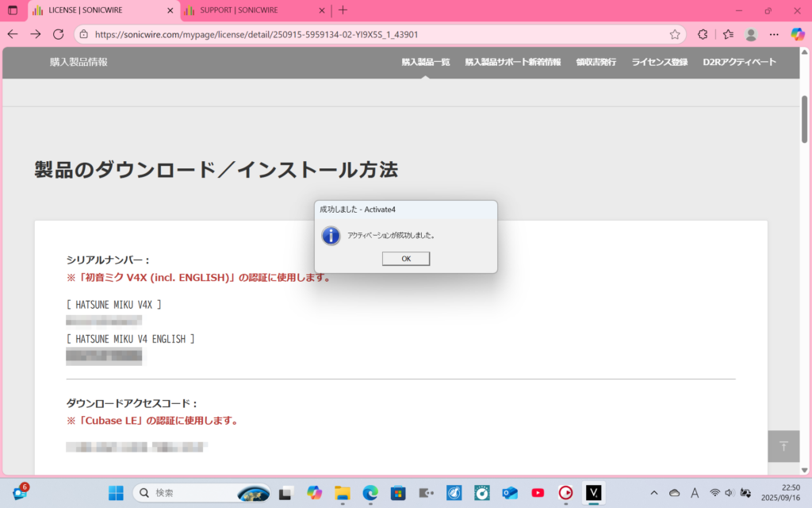This screenshot has width=812, height=508.
Task: Open the tab actions menu
Action: tap(13, 10)
